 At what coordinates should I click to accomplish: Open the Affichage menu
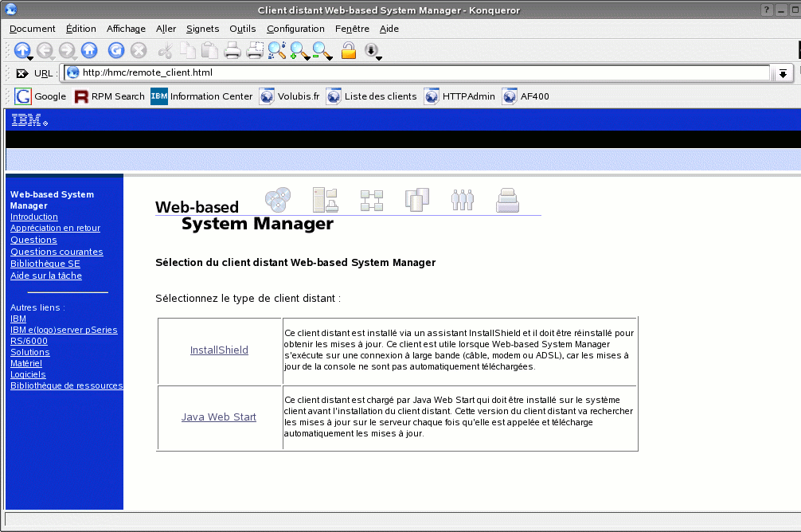(x=126, y=29)
